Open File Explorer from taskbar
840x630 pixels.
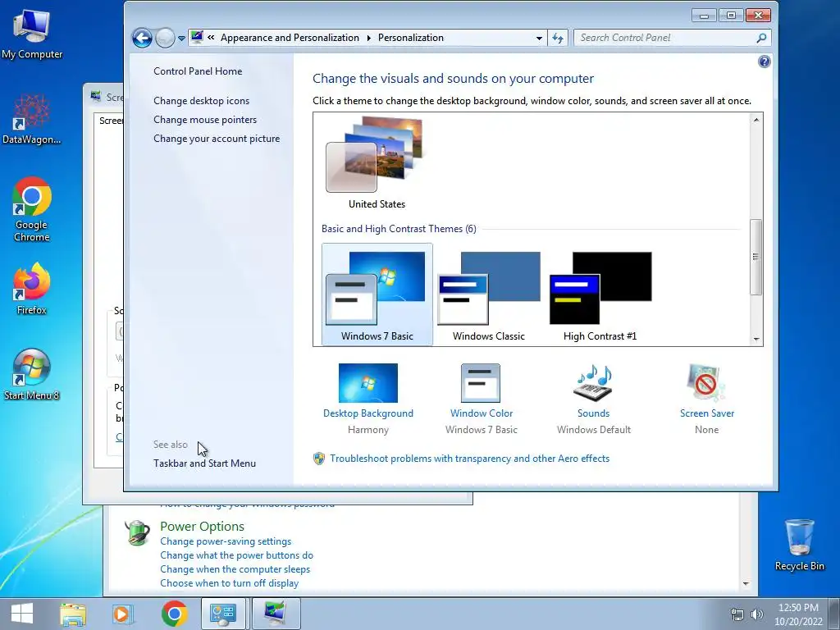point(73,614)
